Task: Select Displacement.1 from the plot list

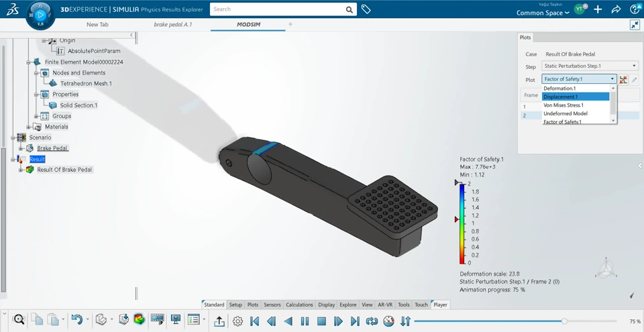Action: (x=576, y=97)
